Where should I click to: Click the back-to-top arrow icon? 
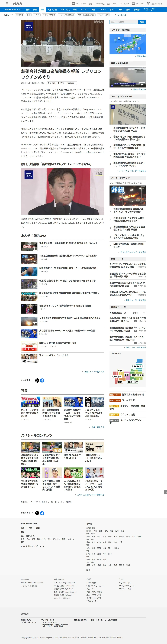[165, 492]
